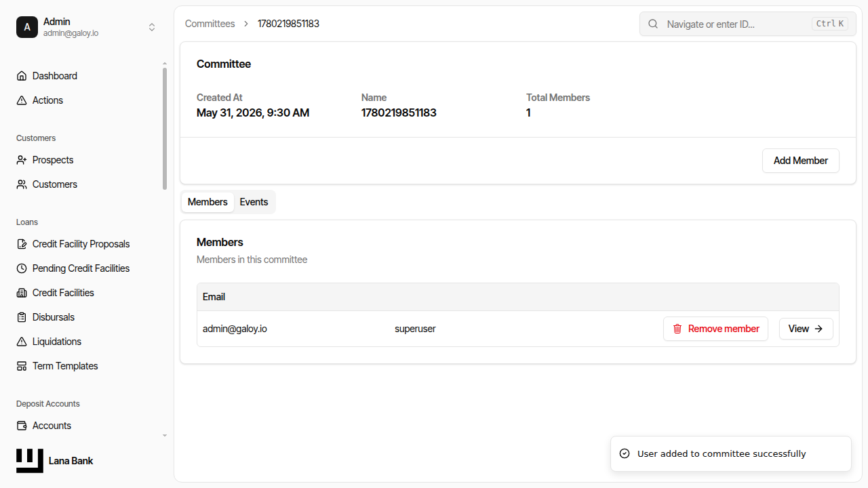
Task: Click the sidebar scrollbar thumb
Action: (165, 129)
